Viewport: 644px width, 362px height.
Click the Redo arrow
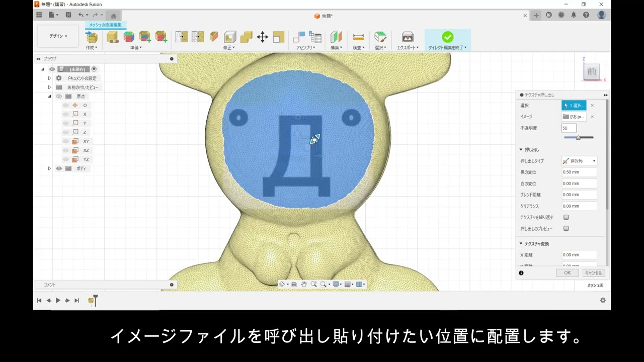point(95,15)
